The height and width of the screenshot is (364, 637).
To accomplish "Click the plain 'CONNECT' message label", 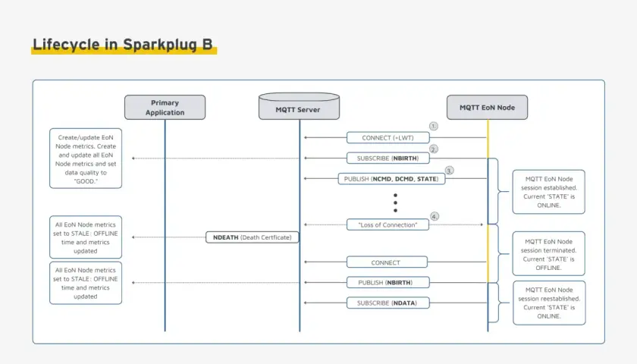I will point(387,262).
